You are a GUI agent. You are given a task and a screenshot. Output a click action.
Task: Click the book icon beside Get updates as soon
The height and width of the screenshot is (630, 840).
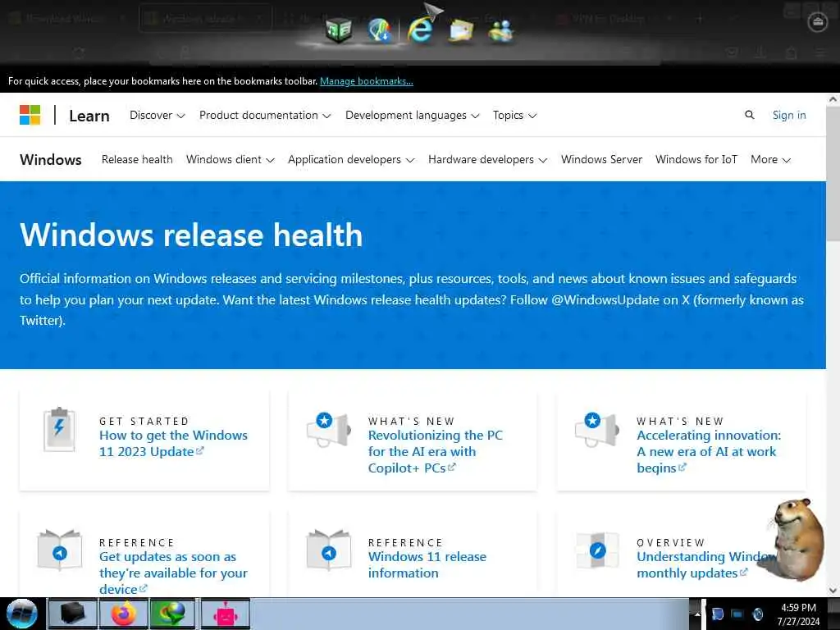pos(59,550)
